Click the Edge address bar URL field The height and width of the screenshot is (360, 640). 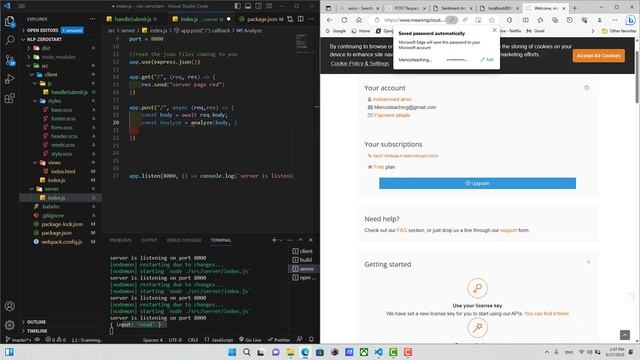pos(413,20)
